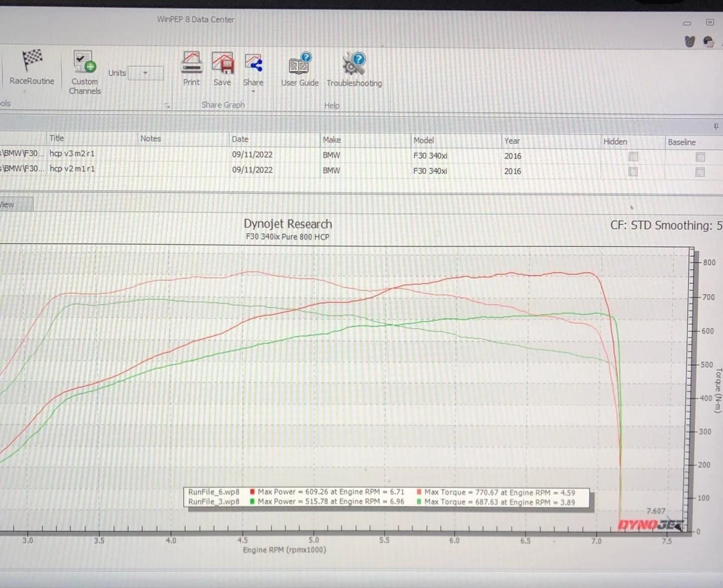Click the green Max Power swatch for RunFile_3
This screenshot has height=588, width=723.
(252, 501)
